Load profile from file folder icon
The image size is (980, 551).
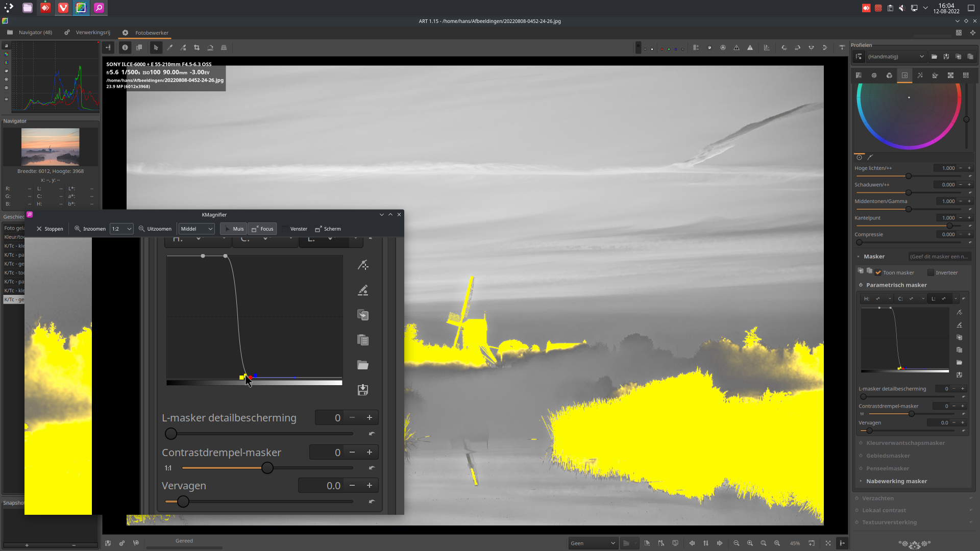point(934,57)
